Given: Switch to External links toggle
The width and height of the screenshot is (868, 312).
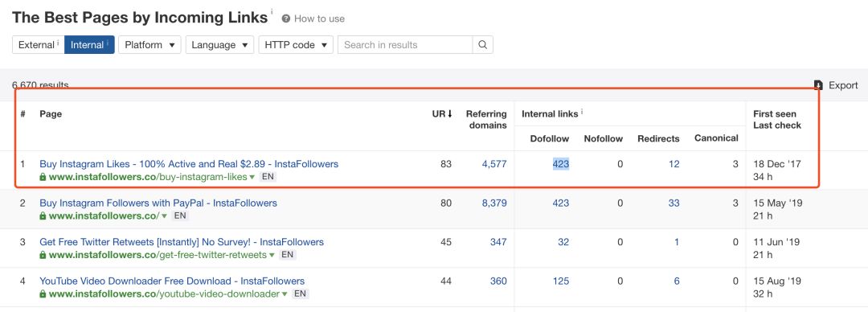Looking at the screenshot, I should point(39,45).
